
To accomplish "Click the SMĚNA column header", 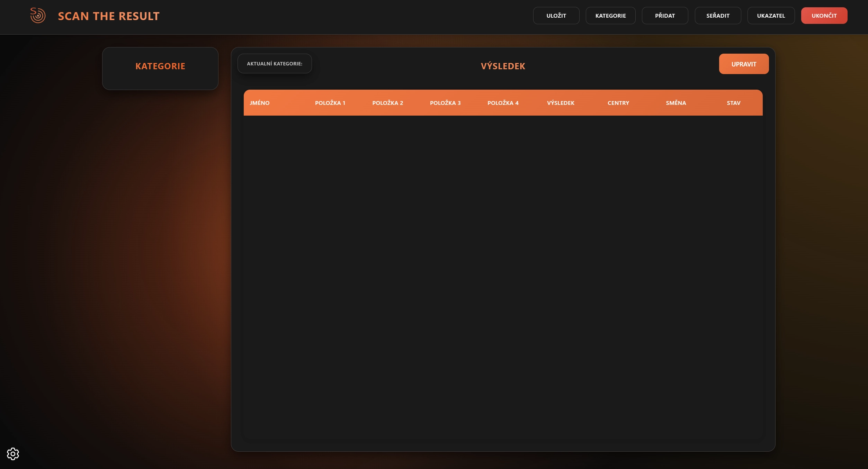I will [676, 103].
